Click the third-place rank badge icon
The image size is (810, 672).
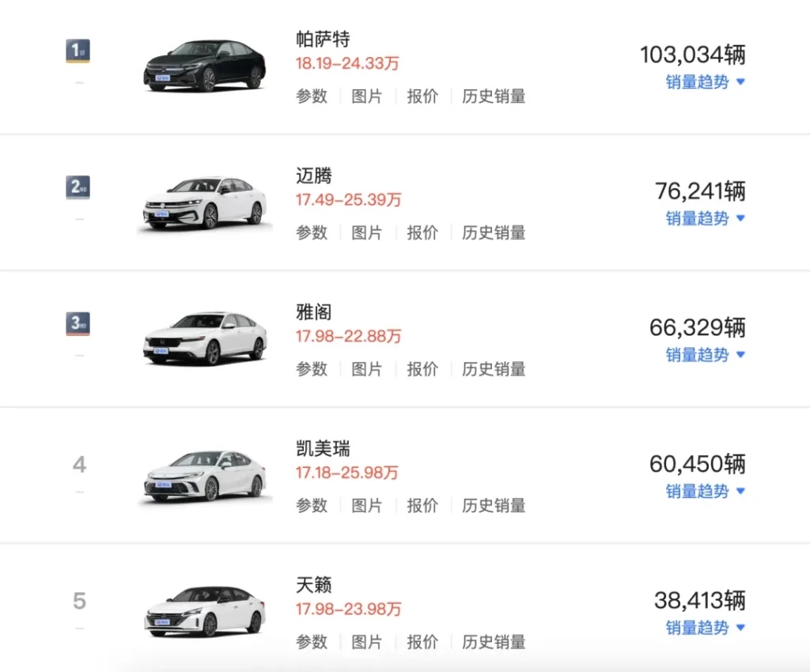78,324
